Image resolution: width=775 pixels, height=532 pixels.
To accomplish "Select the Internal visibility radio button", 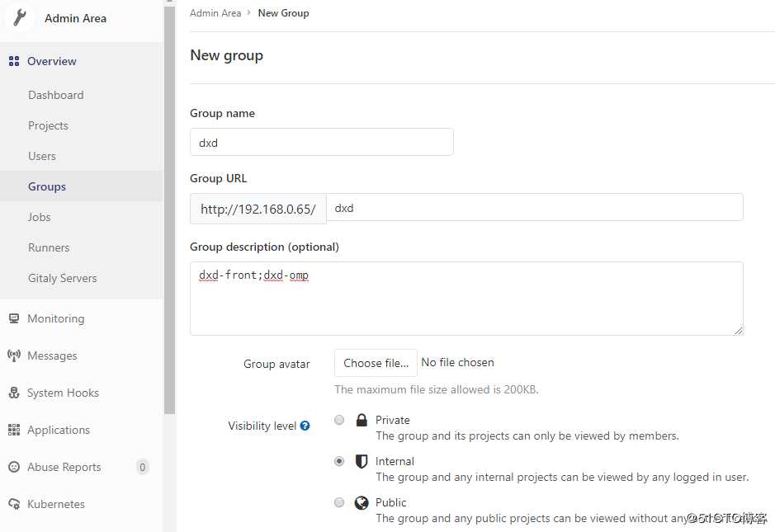I will coord(339,461).
